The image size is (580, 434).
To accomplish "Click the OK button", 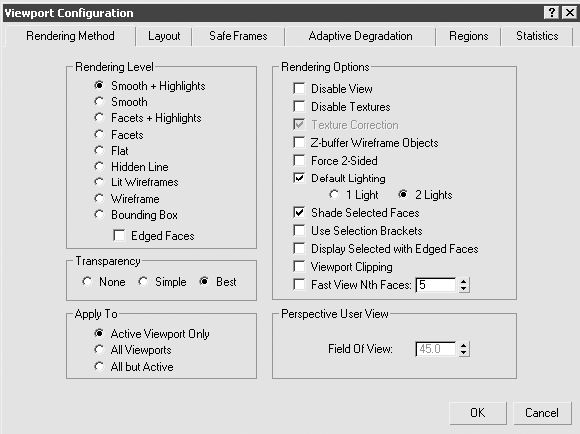I will pyautogui.click(x=478, y=413).
